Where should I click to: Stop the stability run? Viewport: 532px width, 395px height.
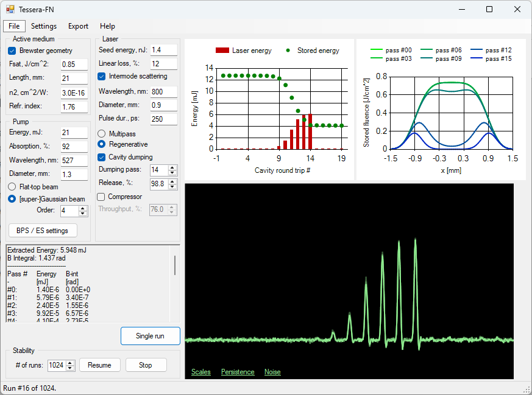click(x=146, y=365)
